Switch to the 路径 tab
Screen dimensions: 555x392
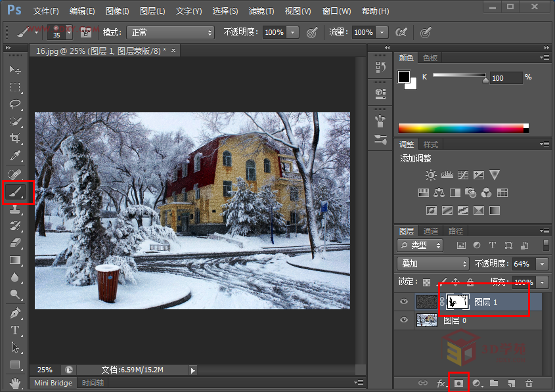[456, 231]
